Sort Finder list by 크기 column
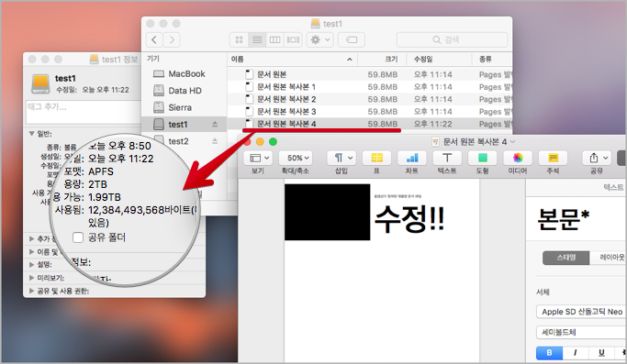 (382, 59)
